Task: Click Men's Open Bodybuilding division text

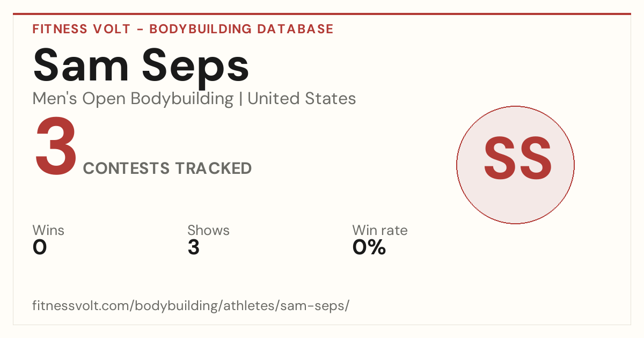Action: tap(133, 99)
